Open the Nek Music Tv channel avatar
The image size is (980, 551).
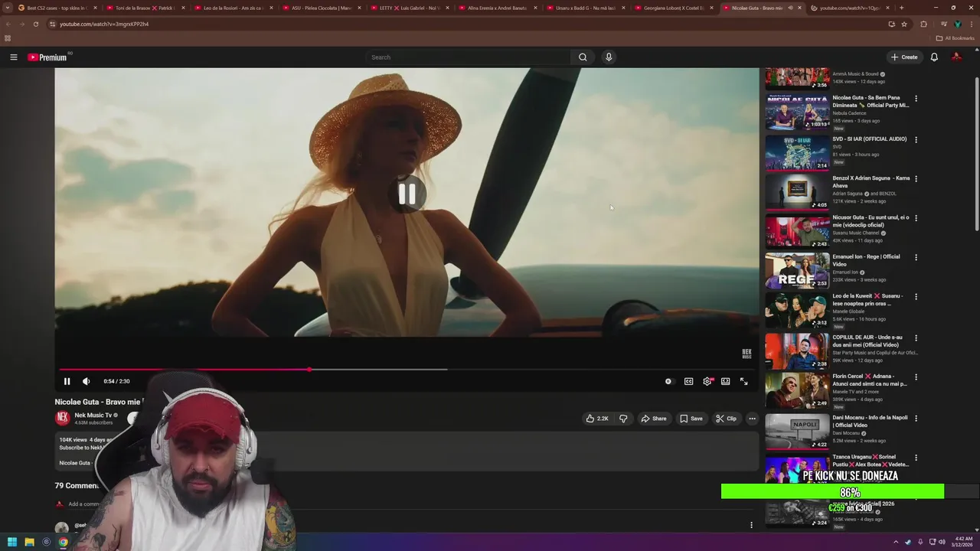pos(63,418)
